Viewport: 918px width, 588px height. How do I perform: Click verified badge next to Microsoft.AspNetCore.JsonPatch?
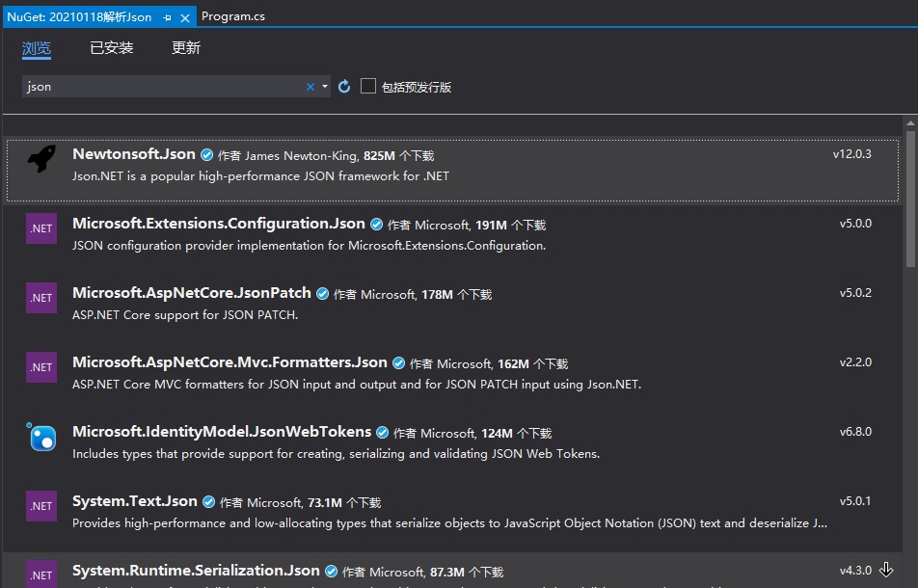[x=323, y=294]
